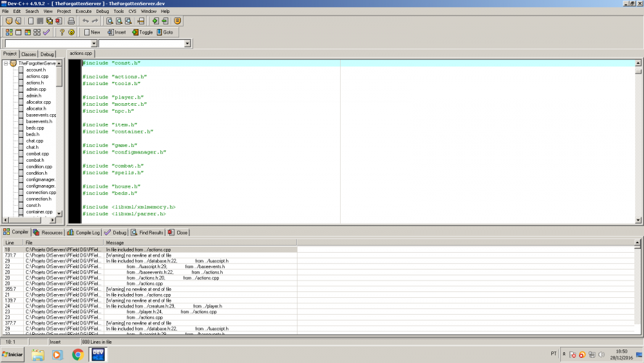Click the New Source File blank page icon
The width and height of the screenshot is (644, 363).
pos(31,21)
